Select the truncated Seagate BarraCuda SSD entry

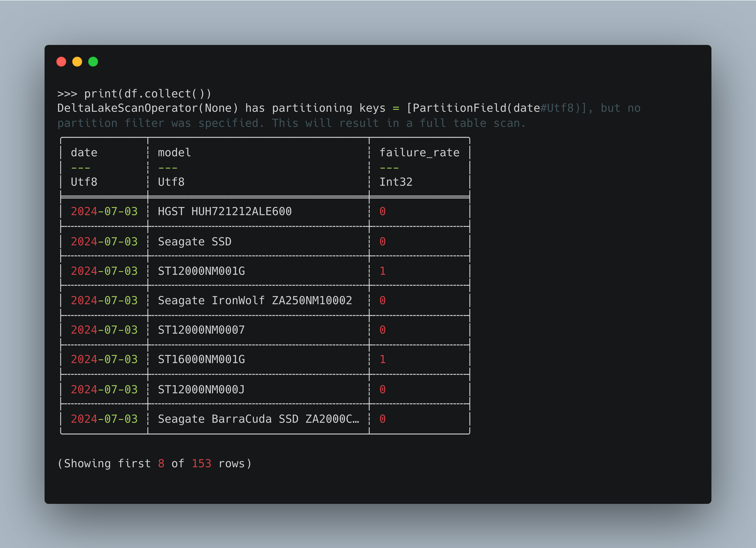click(x=258, y=419)
